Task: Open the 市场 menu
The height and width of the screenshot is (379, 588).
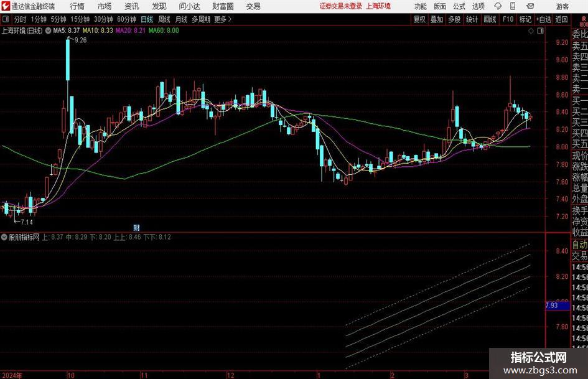Action: [x=105, y=6]
